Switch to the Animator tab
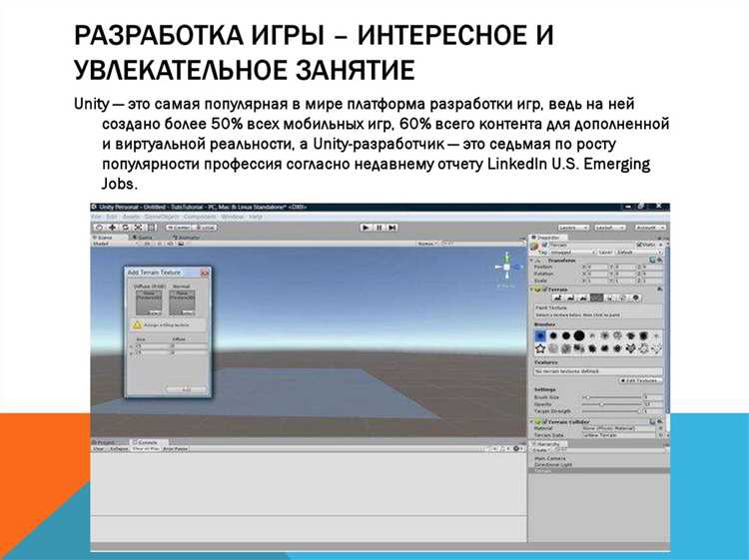749x560 pixels. coord(186,238)
